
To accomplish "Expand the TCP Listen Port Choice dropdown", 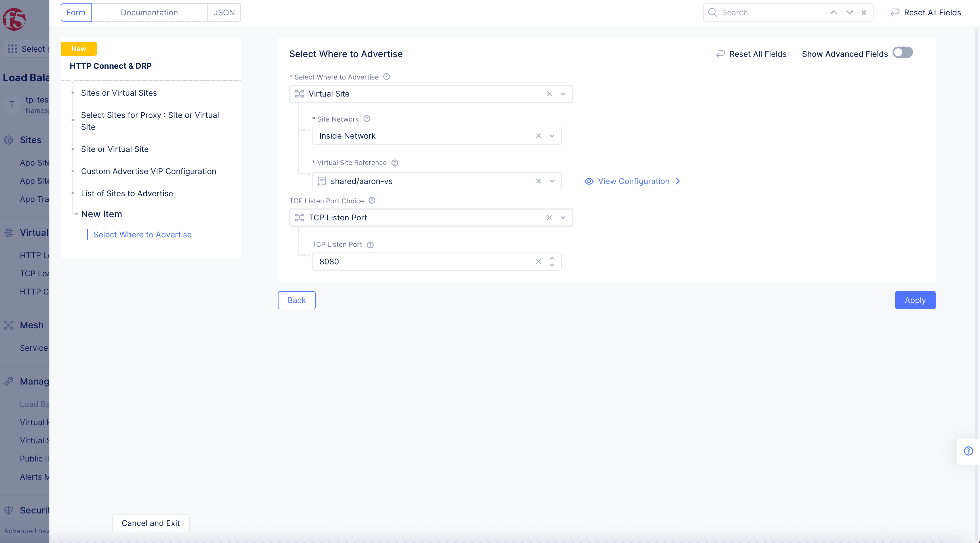I will click(563, 218).
